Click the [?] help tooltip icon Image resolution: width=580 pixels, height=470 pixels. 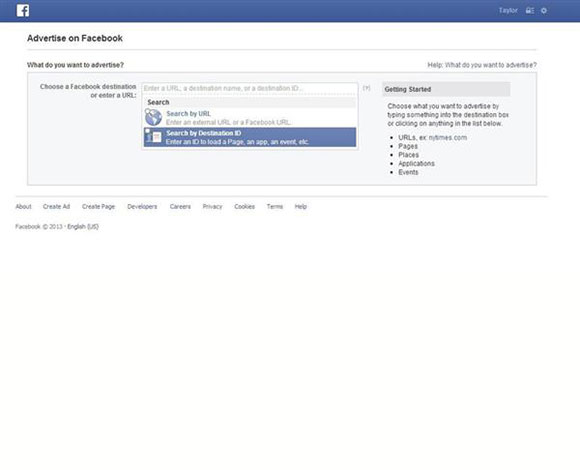[x=366, y=88]
